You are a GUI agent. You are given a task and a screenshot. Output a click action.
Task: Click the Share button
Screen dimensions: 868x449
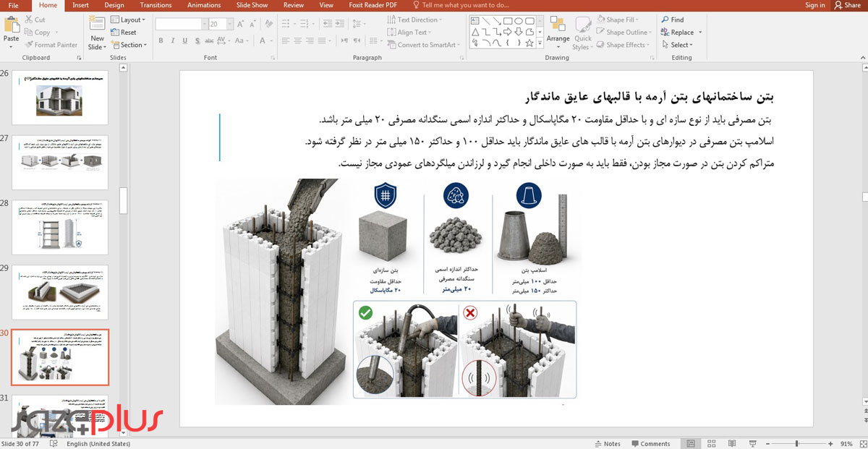[x=847, y=5]
